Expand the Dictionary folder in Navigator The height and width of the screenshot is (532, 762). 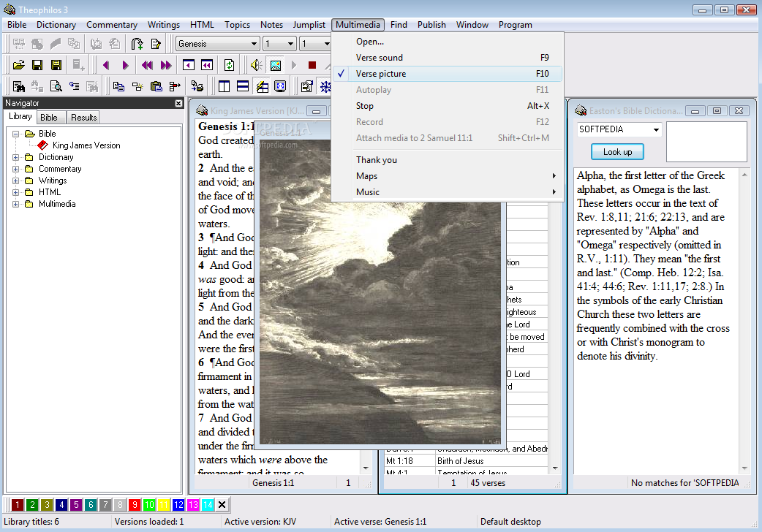pos(16,157)
